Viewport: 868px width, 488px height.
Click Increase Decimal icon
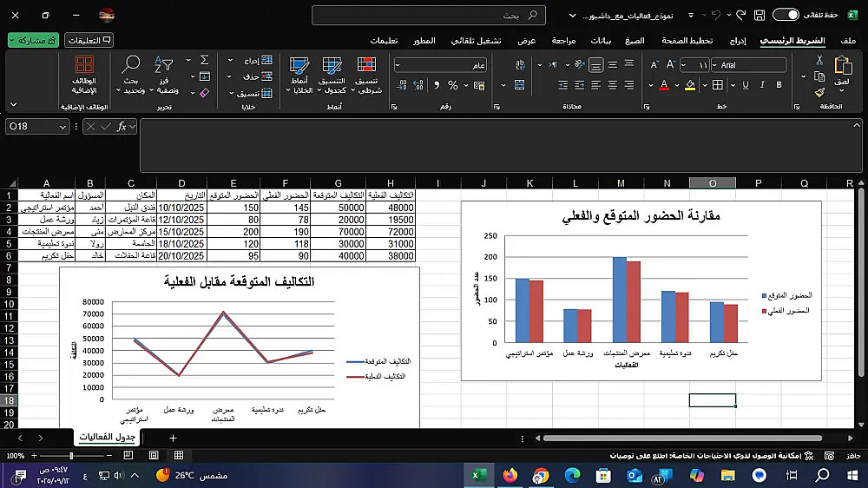pos(418,85)
